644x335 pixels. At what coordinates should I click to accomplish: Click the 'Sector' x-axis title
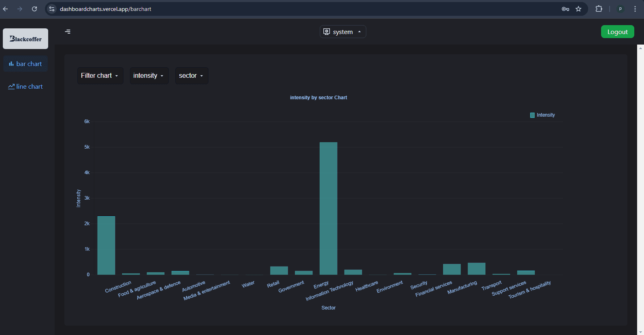point(328,308)
